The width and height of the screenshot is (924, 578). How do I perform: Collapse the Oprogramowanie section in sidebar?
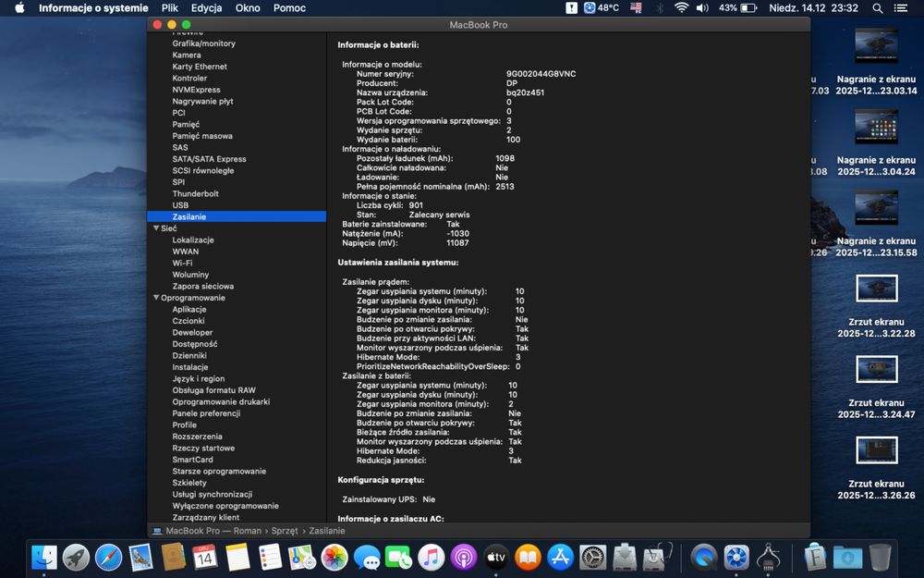click(x=156, y=298)
